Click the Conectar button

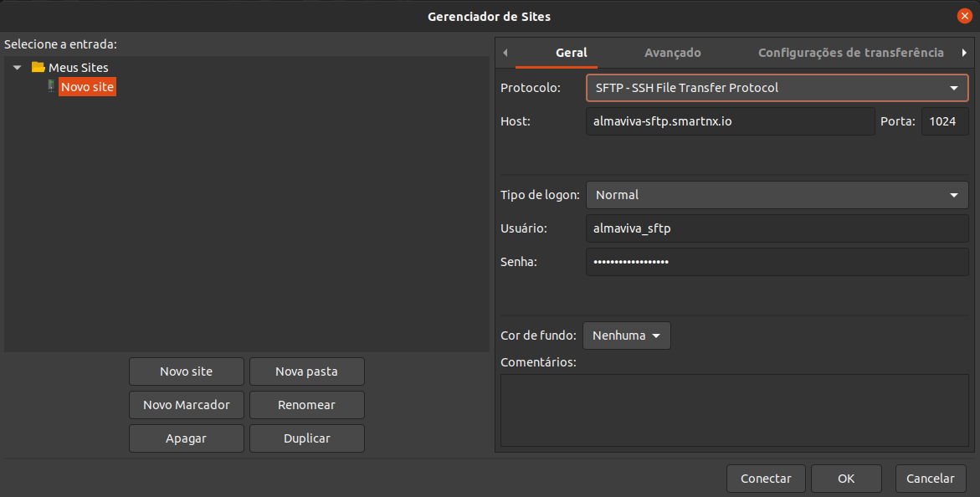766,479
